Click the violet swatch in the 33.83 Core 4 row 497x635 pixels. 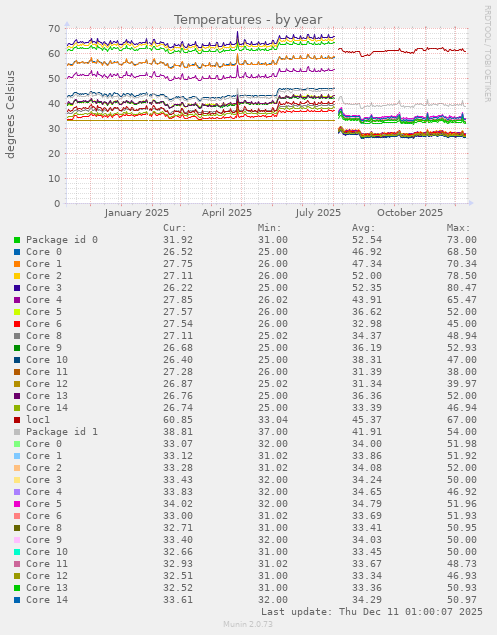click(17, 492)
